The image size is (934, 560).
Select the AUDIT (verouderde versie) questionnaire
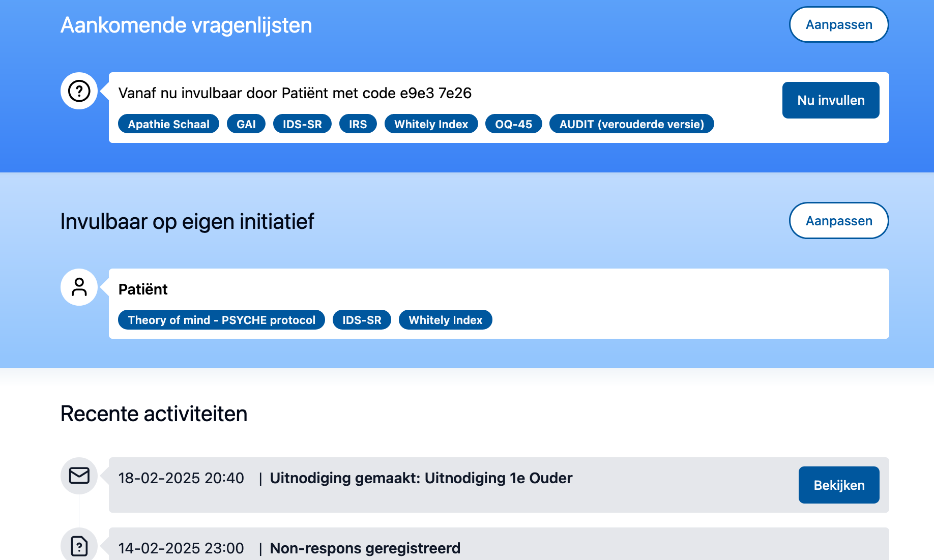631,124
